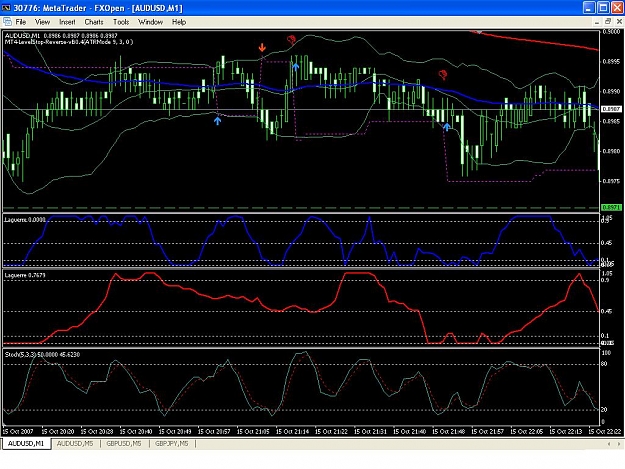Click the 0.8975 price scale label

pyautogui.click(x=611, y=181)
